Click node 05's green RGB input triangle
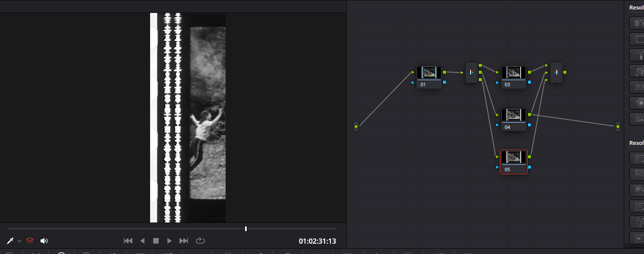The height and width of the screenshot is (254, 644). [x=497, y=157]
